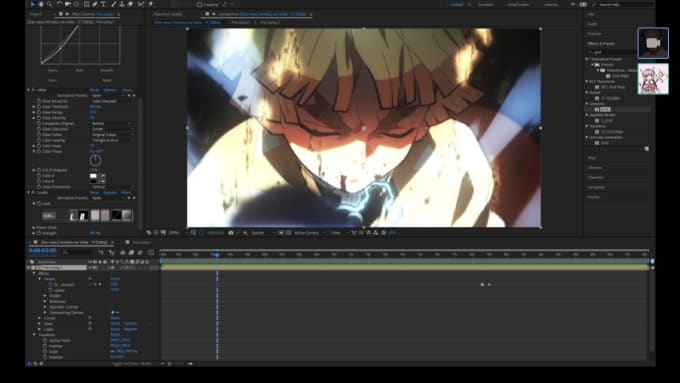Expand the Looks effect in timeline
The height and width of the screenshot is (383, 680).
(x=39, y=329)
